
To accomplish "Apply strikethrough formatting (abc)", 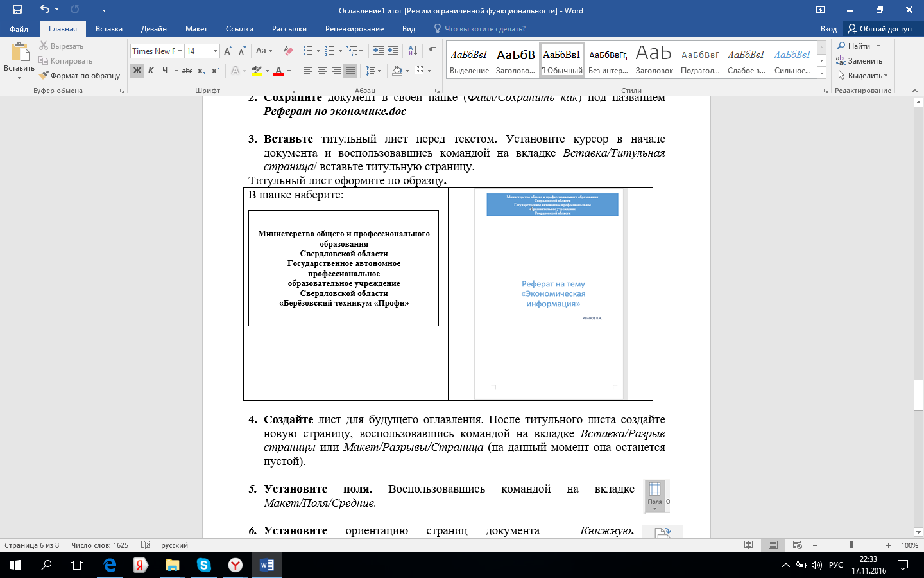I will [187, 71].
